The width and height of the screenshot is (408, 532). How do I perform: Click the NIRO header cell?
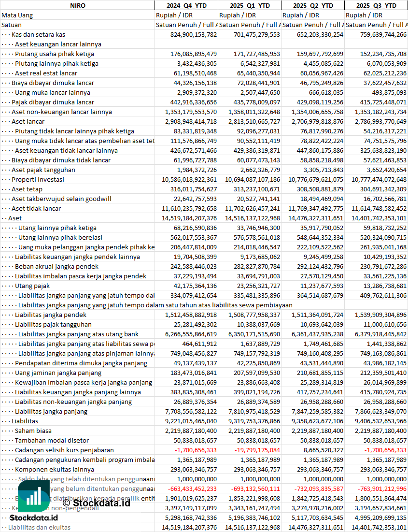(x=78, y=5)
